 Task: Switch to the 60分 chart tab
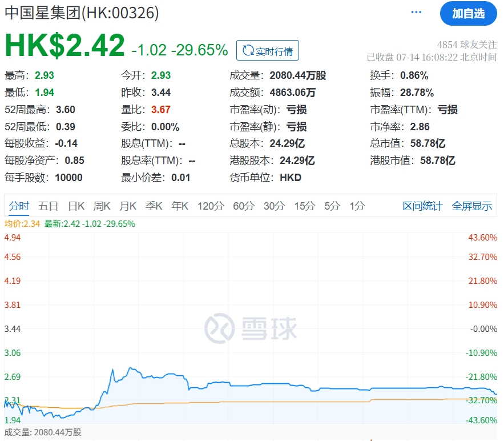coord(244,206)
